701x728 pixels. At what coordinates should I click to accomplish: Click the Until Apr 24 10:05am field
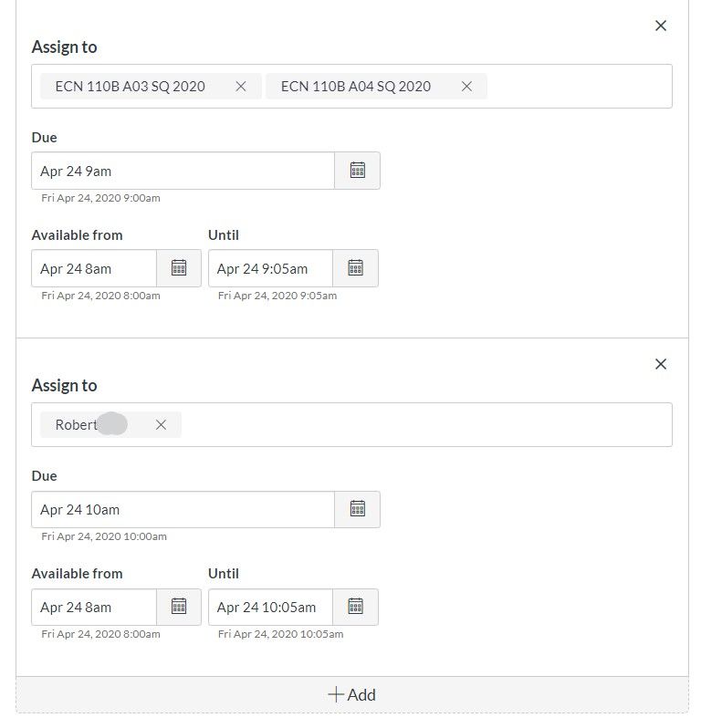[270, 607]
